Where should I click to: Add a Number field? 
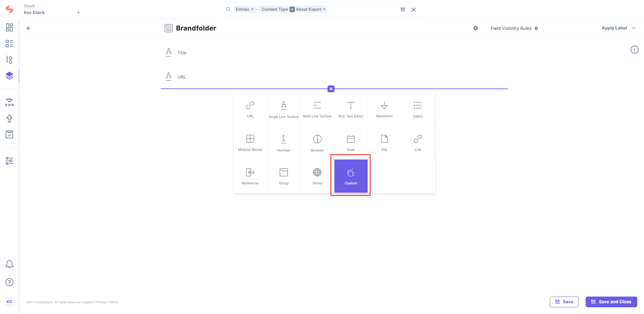[x=284, y=143]
